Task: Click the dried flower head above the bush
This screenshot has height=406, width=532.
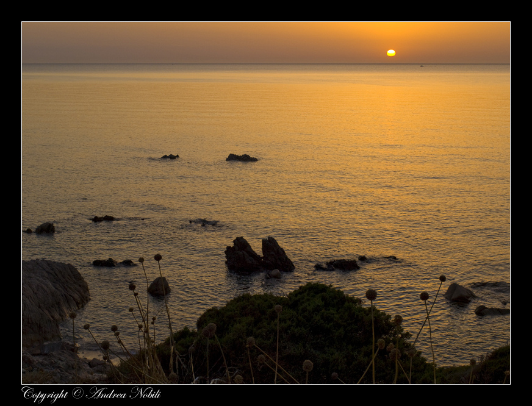Action: click(x=371, y=294)
